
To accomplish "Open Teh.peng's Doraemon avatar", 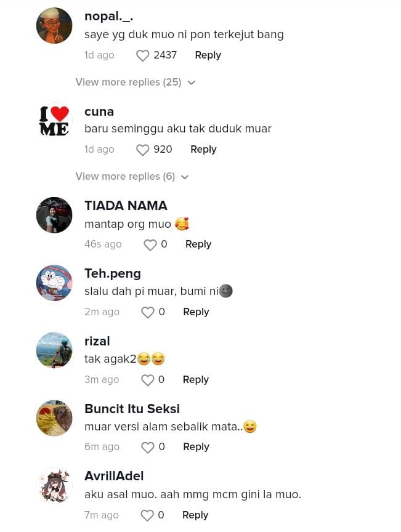I will [54, 283].
